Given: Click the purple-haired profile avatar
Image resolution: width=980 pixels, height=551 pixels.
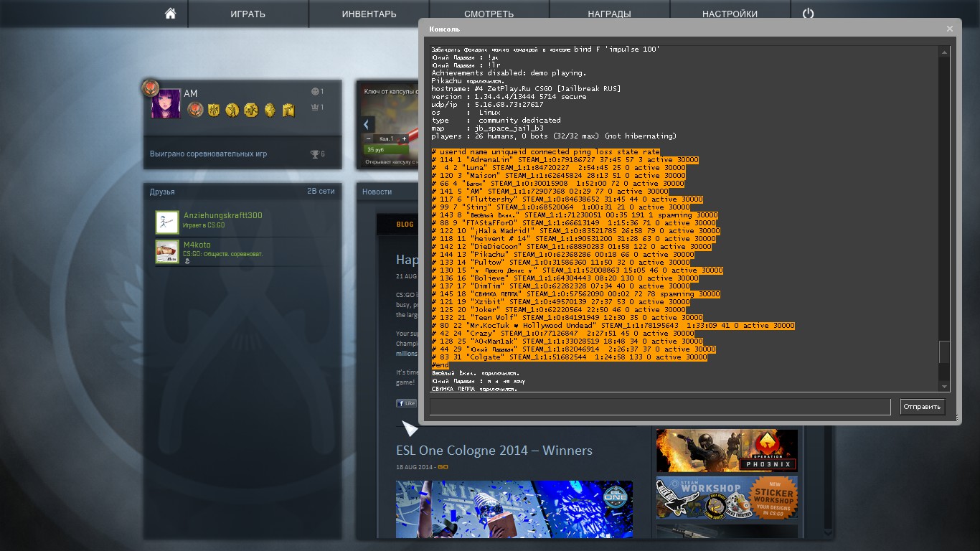Looking at the screenshot, I should click(x=166, y=104).
